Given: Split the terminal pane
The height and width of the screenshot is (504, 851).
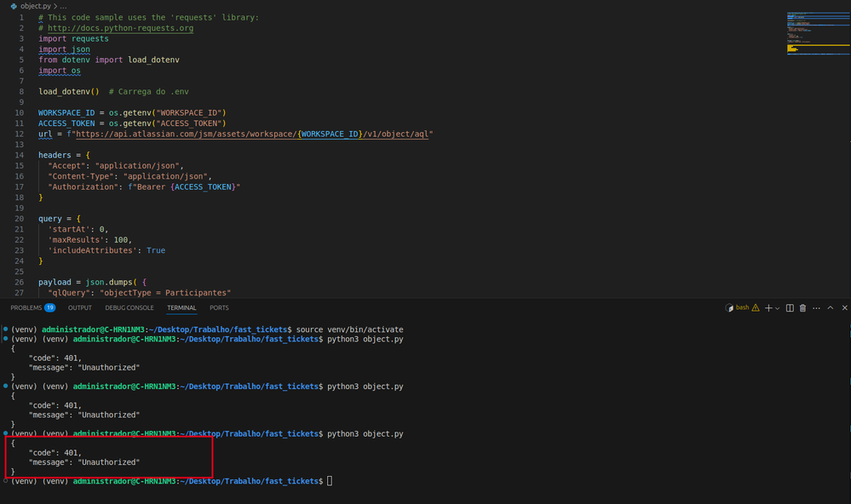Looking at the screenshot, I should (x=790, y=307).
